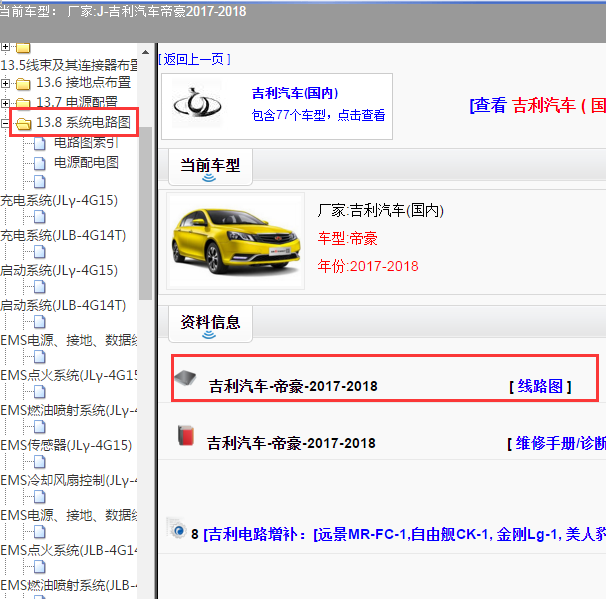Click 吉利汽车-帝豪-2017-2018 in 线路图 row
This screenshot has width=606, height=599.
293,386
